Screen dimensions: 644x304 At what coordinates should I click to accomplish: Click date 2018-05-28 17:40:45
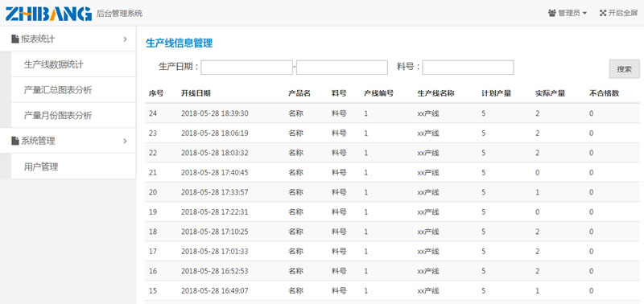point(214,173)
